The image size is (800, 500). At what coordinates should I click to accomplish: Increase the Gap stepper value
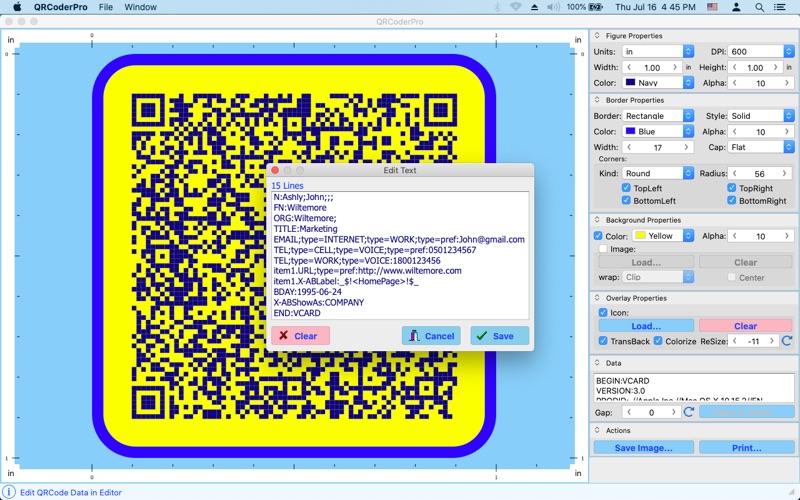tap(673, 412)
